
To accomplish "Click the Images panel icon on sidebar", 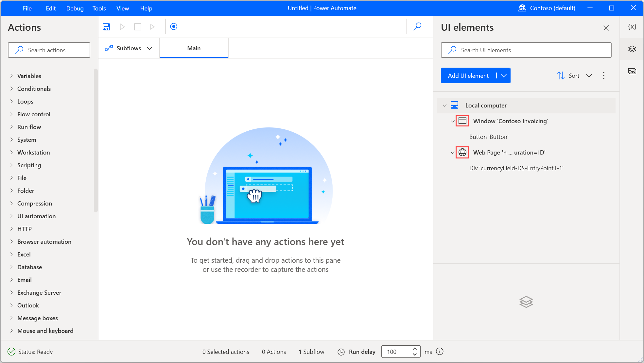I will 633,71.
